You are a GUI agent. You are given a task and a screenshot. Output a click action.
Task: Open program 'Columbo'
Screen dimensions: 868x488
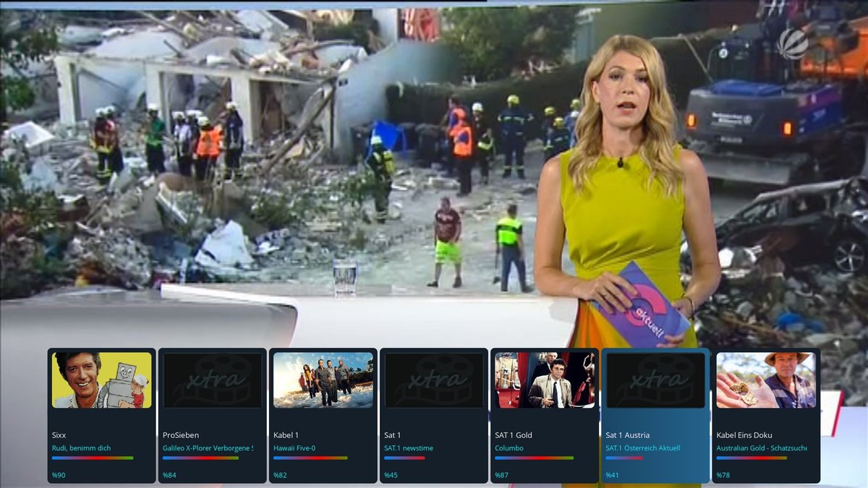click(509, 448)
